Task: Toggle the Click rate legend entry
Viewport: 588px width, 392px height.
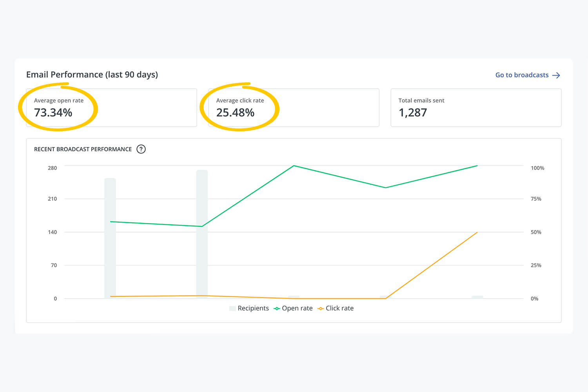Action: point(336,308)
